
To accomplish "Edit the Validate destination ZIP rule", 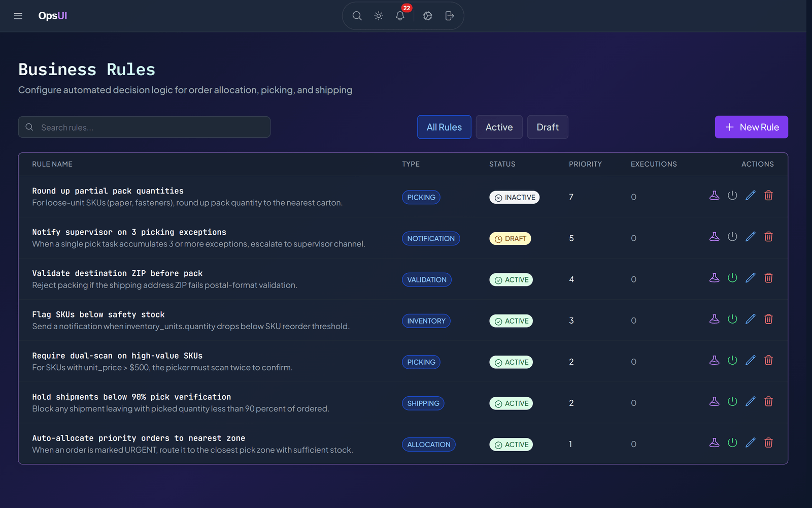I will point(751,278).
